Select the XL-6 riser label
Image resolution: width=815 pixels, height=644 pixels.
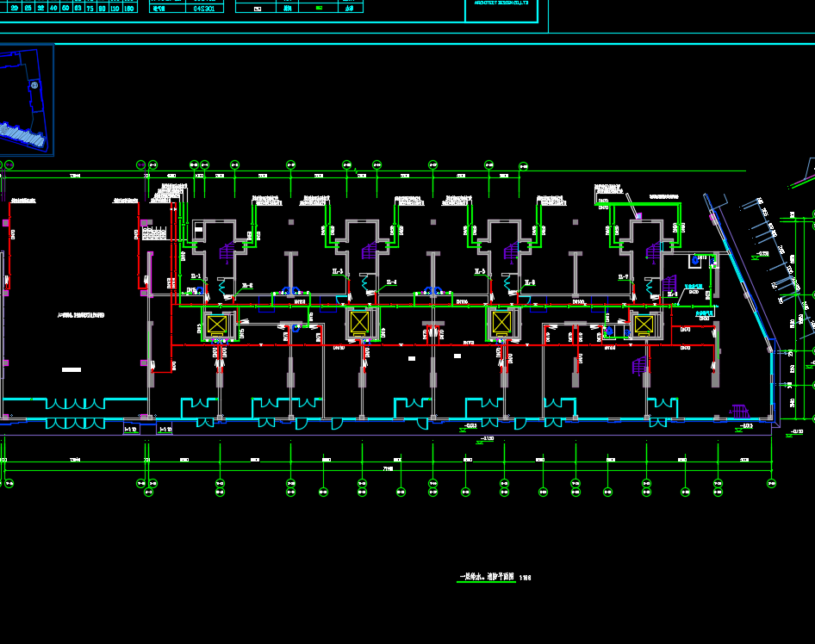pyautogui.click(x=530, y=282)
